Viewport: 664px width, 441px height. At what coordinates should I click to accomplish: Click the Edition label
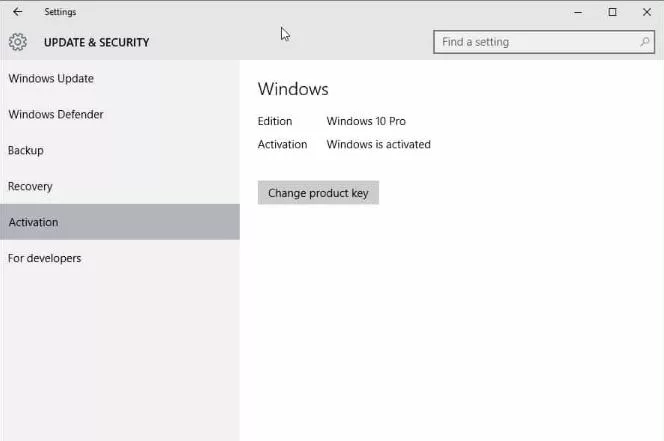click(x=275, y=121)
